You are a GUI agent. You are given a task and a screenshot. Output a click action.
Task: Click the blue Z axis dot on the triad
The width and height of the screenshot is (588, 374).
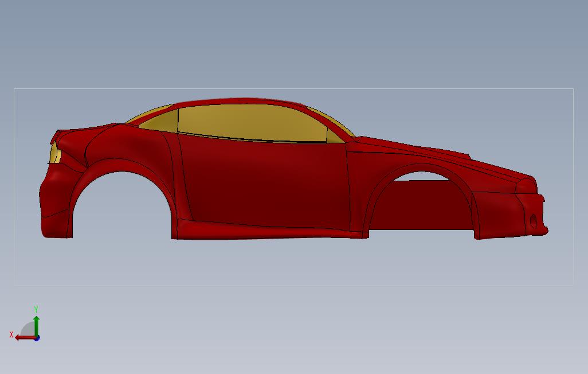37,338
